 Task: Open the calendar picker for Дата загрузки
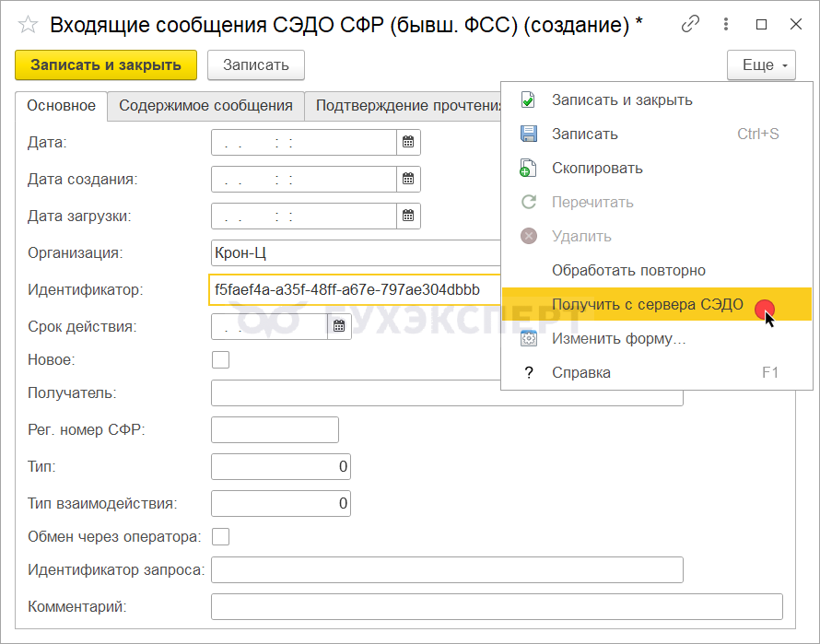point(408,217)
